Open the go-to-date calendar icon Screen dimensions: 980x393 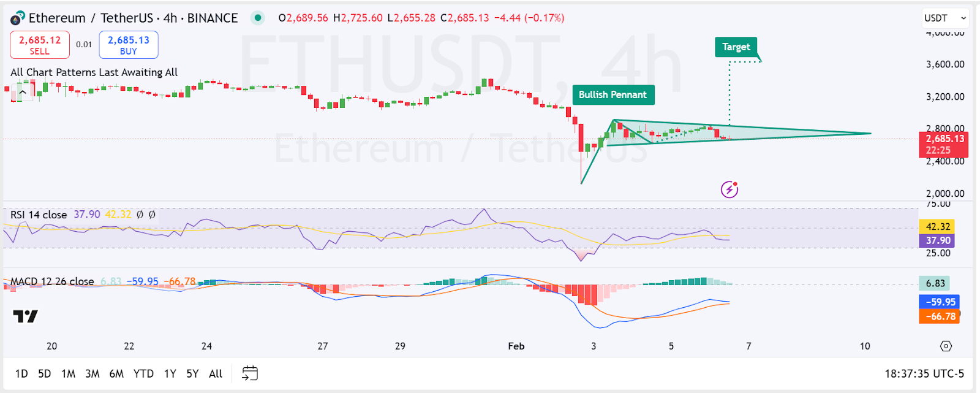tap(250, 373)
